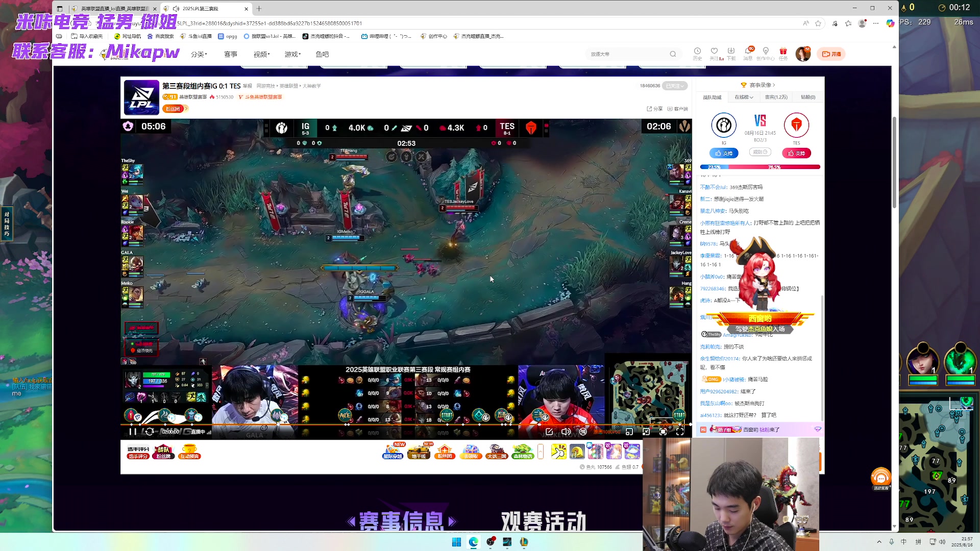Open the danmaku edit pencil icon

point(549,432)
